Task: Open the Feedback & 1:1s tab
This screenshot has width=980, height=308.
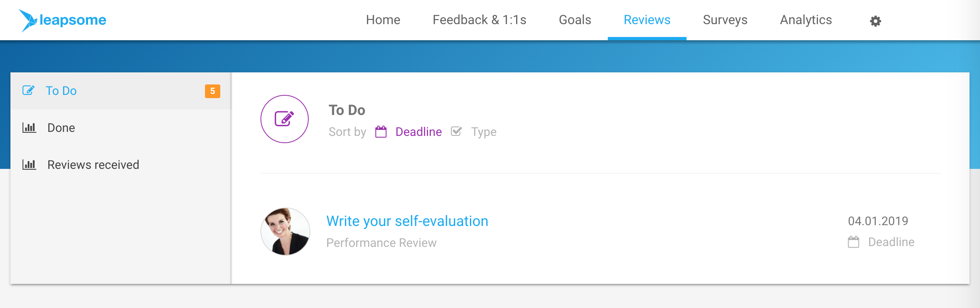Action: pyautogui.click(x=479, y=20)
